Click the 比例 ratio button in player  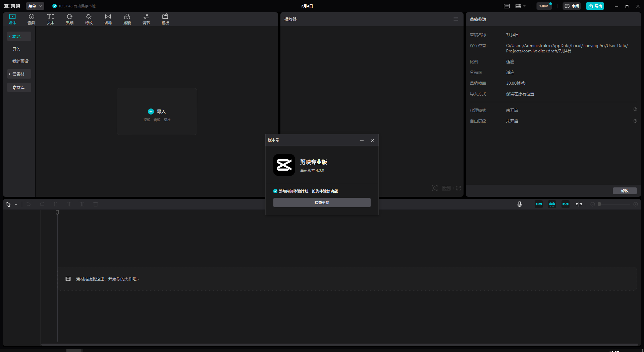[x=446, y=188]
